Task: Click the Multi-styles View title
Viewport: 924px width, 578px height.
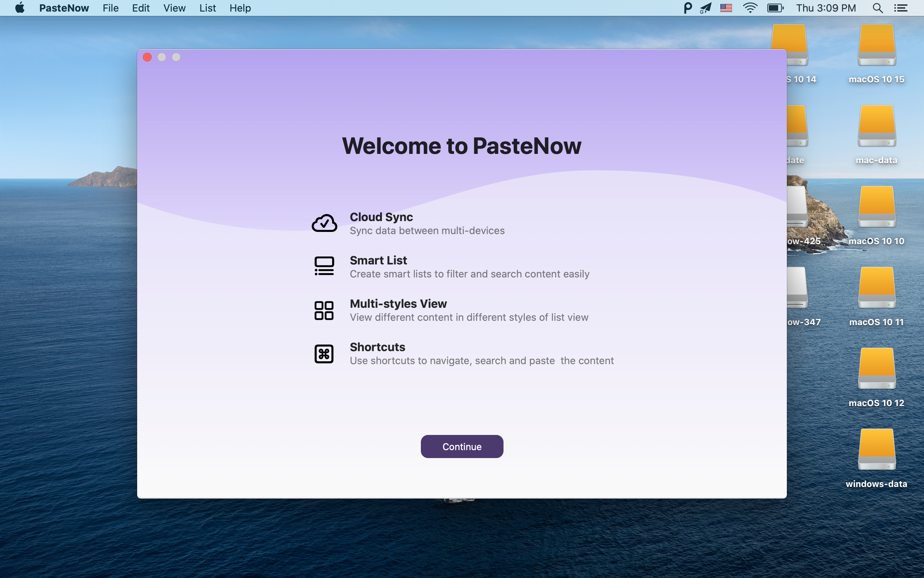Action: tap(398, 303)
